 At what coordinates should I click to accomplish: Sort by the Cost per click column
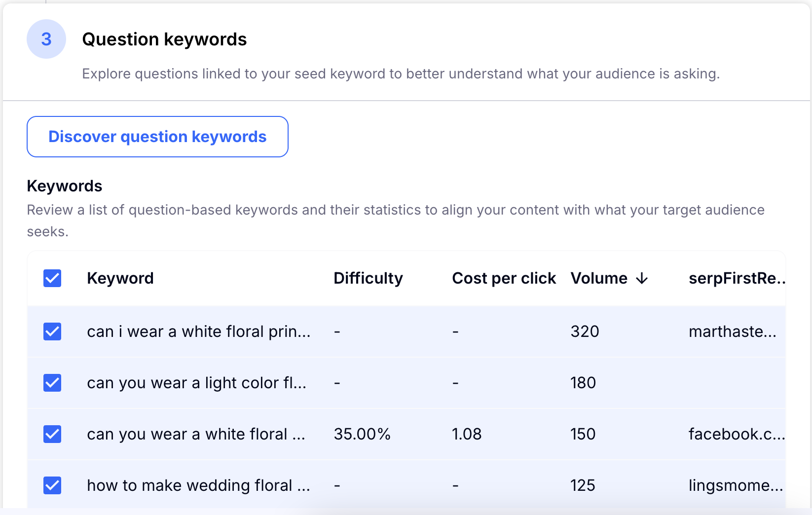504,278
